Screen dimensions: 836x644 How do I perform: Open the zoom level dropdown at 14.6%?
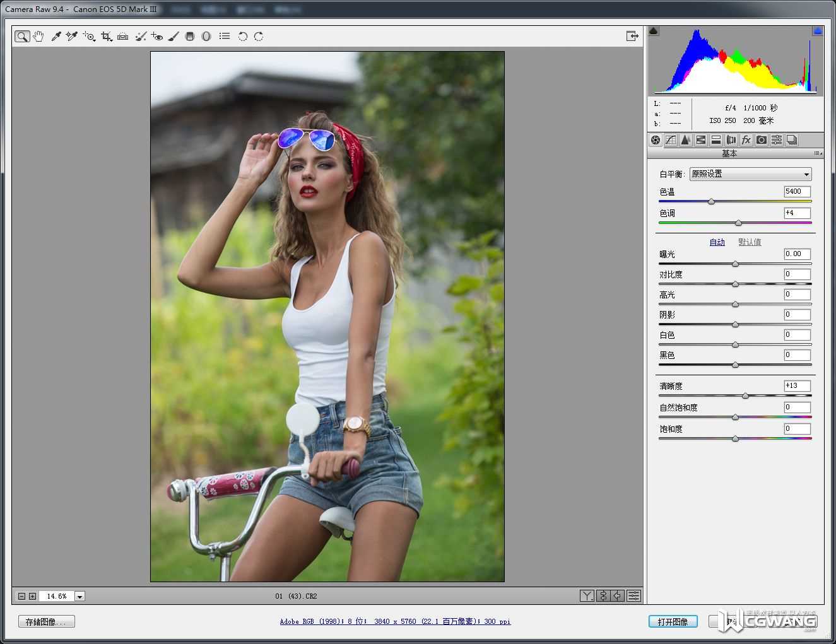pyautogui.click(x=80, y=596)
